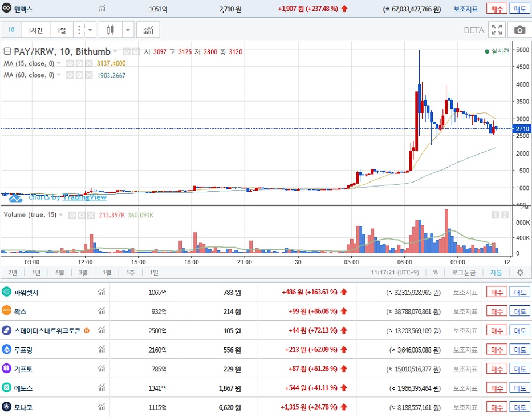Viewport: 532px width, 417px height.
Task: Toggle visibility of MA 60 indicator
Action: click(70, 75)
